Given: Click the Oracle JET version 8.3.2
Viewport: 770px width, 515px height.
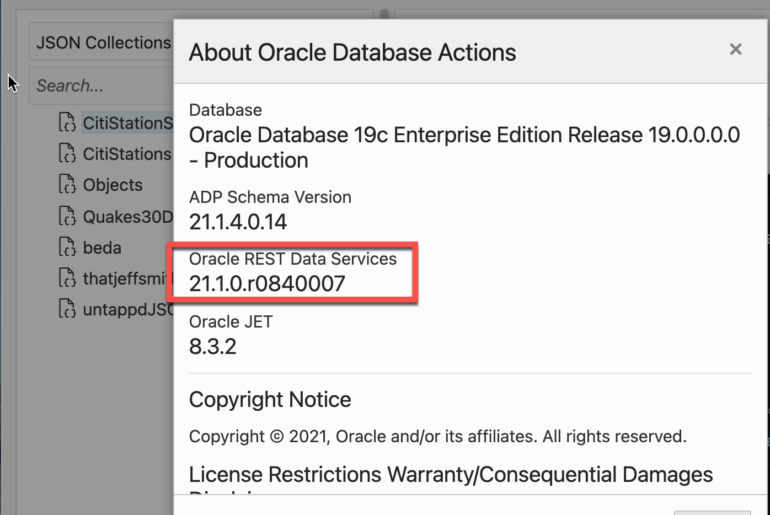Looking at the screenshot, I should pyautogui.click(x=213, y=347).
